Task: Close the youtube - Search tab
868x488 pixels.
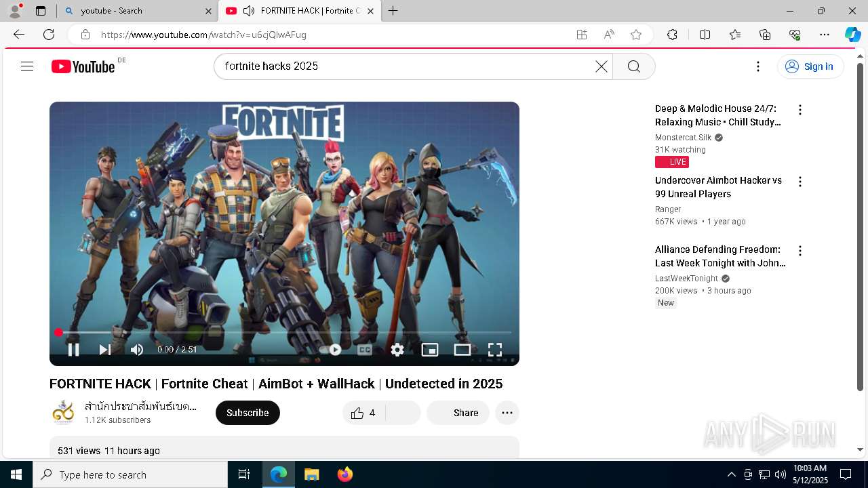Action: point(208,11)
